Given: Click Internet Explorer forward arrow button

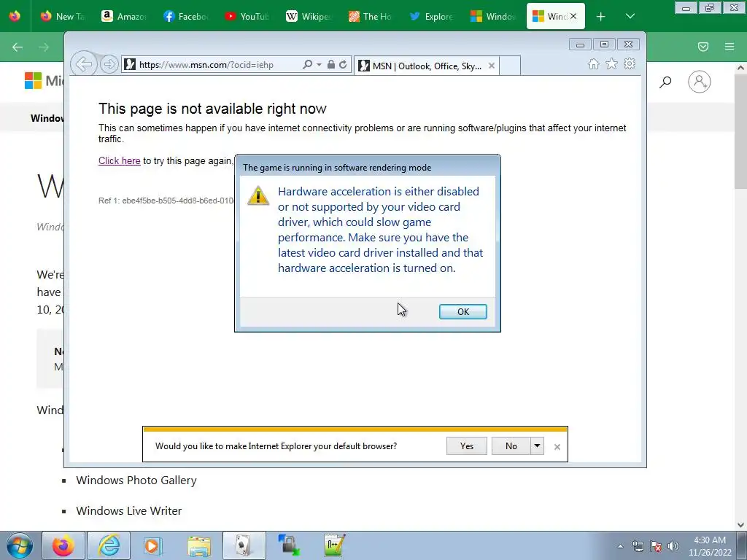Looking at the screenshot, I should coord(109,64).
